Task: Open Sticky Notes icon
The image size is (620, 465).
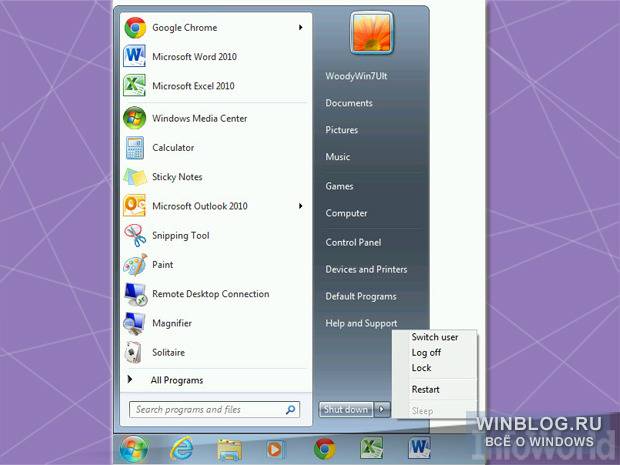Action: (x=134, y=177)
